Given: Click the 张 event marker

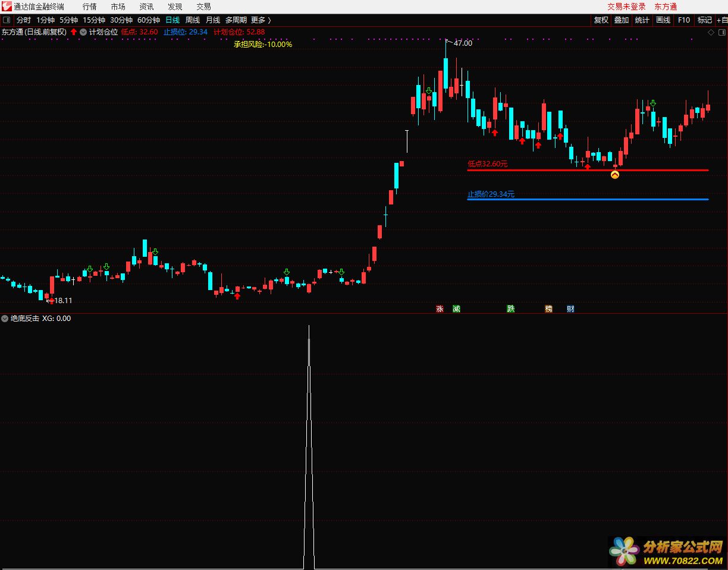Looking at the screenshot, I should [440, 308].
